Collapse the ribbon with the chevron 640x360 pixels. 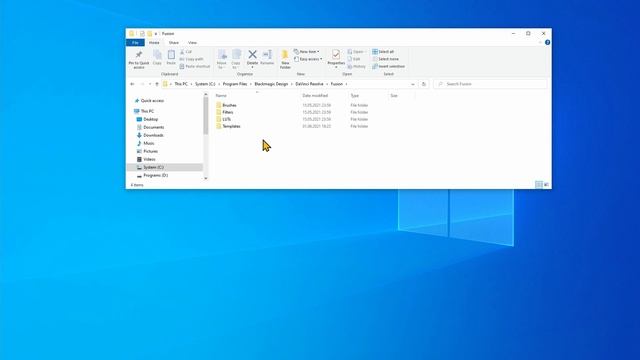tap(540, 42)
